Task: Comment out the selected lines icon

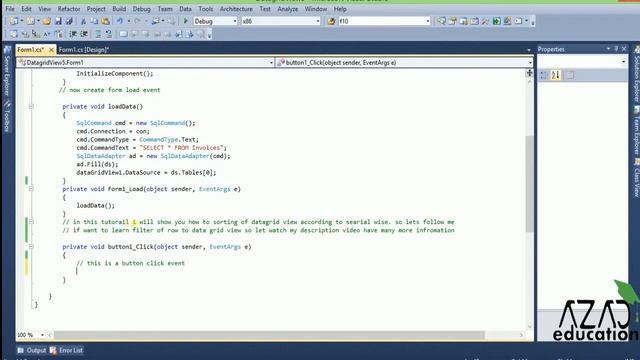Action: click(98, 34)
